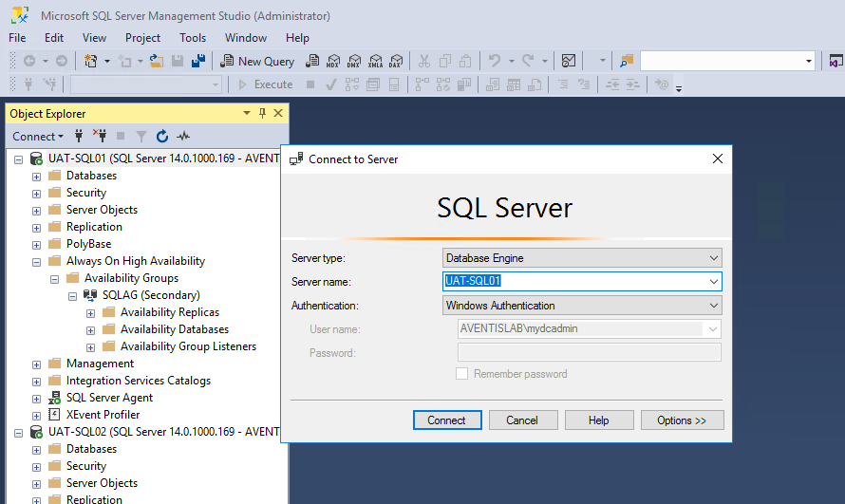Viewport: 845px width, 504px height.
Task: Pin the Object Explorer panel
Action: pos(262,113)
